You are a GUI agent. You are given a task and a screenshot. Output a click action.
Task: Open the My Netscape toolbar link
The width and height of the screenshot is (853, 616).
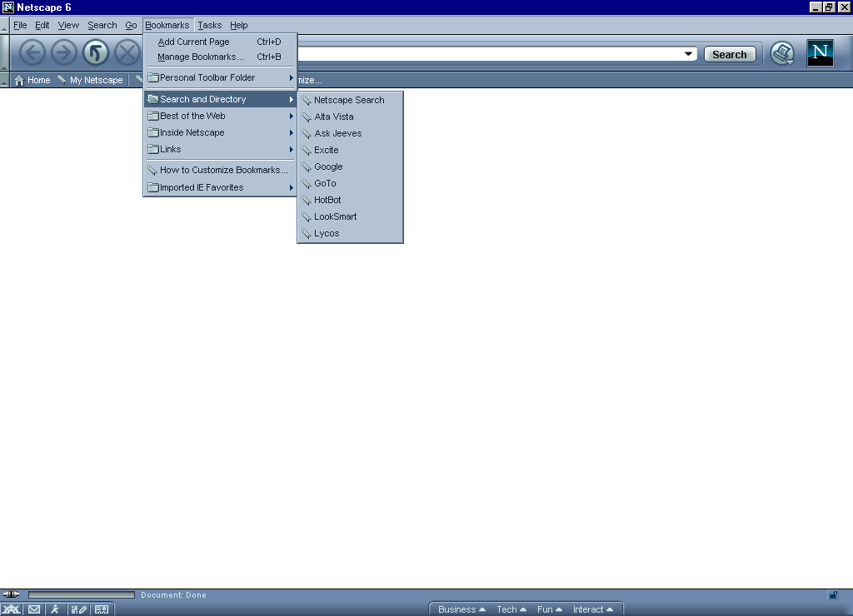tap(90, 80)
